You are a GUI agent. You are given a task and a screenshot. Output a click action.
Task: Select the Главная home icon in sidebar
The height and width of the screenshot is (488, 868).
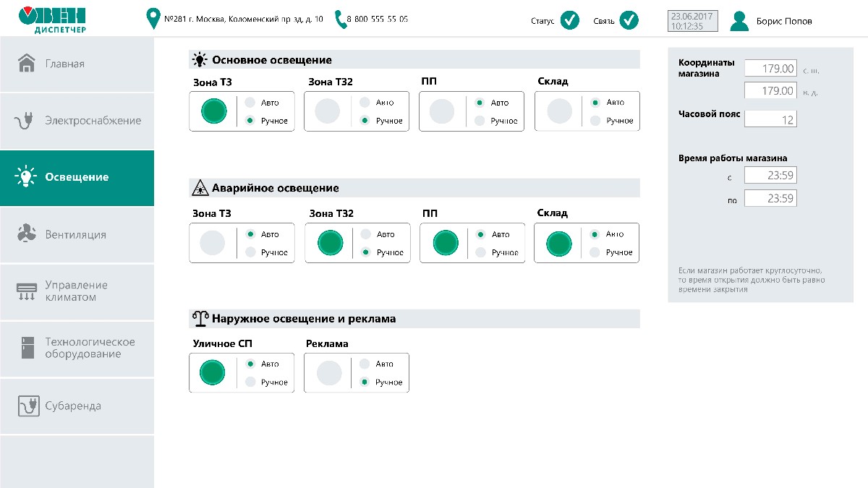click(26, 64)
